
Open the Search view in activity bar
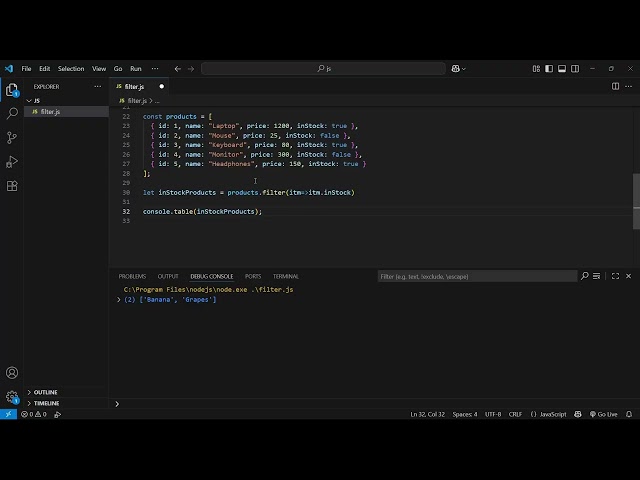[12, 113]
